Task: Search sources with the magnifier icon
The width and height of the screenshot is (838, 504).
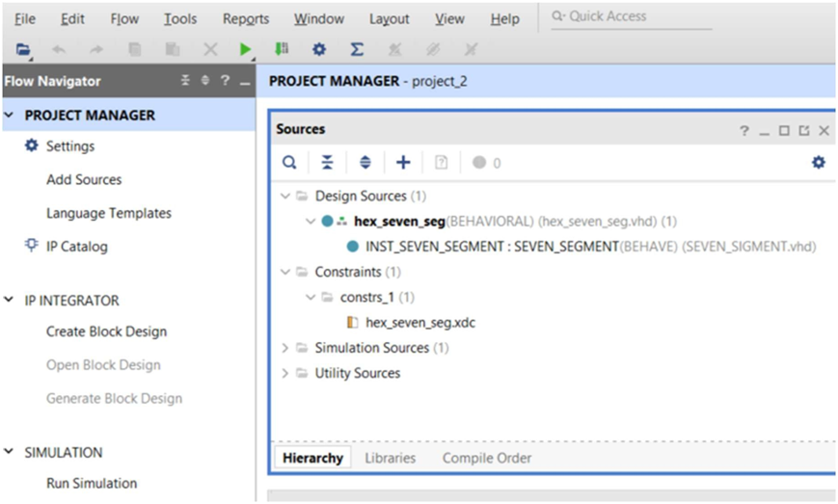Action: (x=288, y=163)
